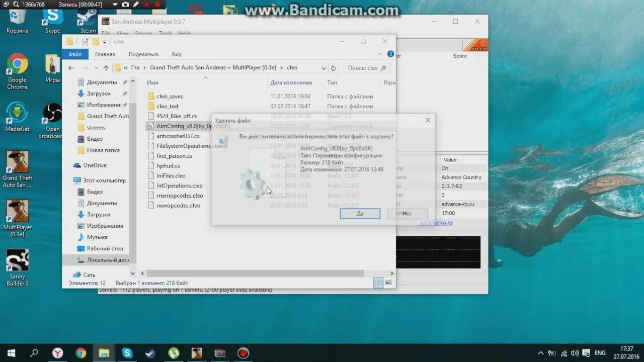Screen dimensions: 644x362
Task: Close the Удалить файл dialog
Action: tap(428, 120)
